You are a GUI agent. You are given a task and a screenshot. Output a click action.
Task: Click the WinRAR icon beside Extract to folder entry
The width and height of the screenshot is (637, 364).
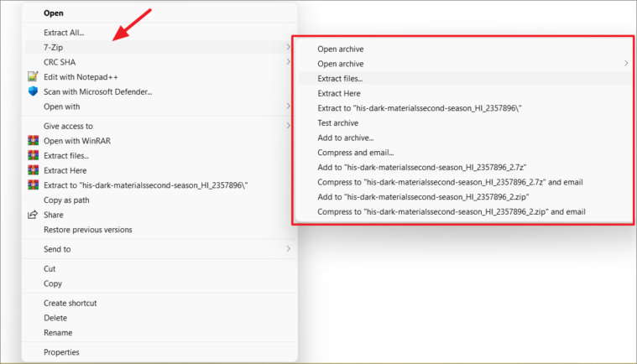pyautogui.click(x=33, y=185)
